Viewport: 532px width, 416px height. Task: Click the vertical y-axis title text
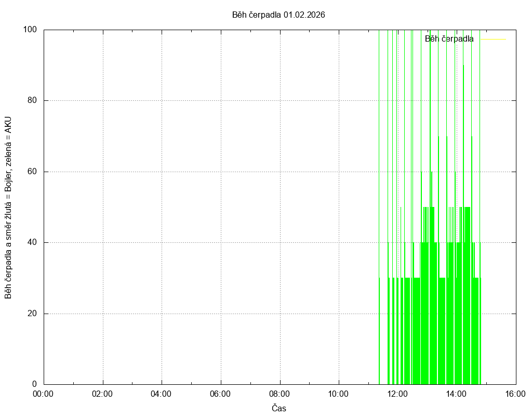(x=8, y=207)
